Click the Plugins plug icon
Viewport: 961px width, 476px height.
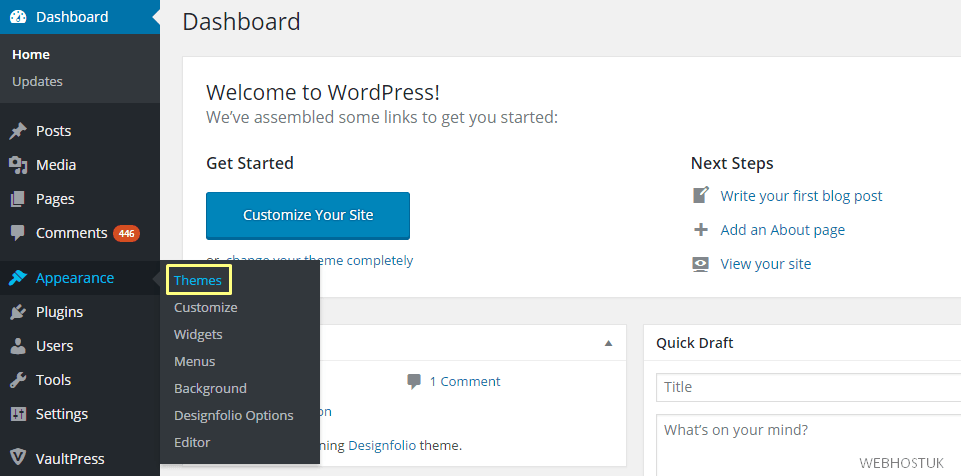tap(18, 312)
